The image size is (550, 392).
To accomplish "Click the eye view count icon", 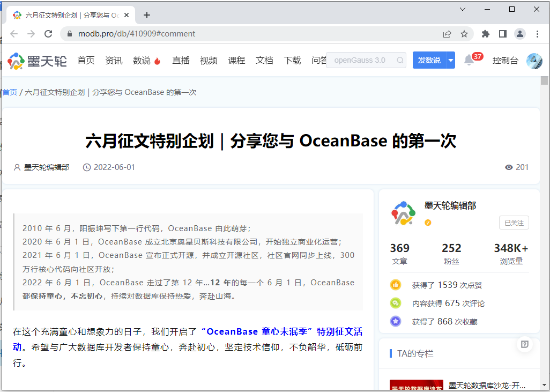I will pos(509,167).
